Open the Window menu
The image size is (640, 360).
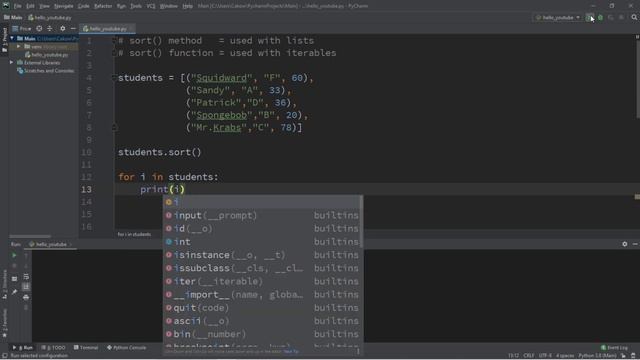point(169,6)
